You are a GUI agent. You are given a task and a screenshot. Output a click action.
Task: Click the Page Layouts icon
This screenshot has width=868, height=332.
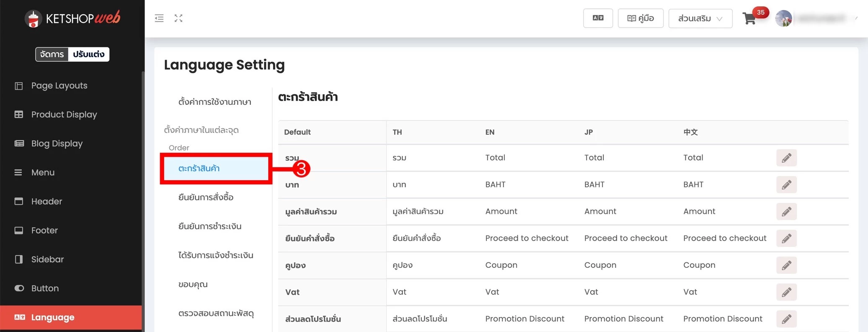point(19,86)
